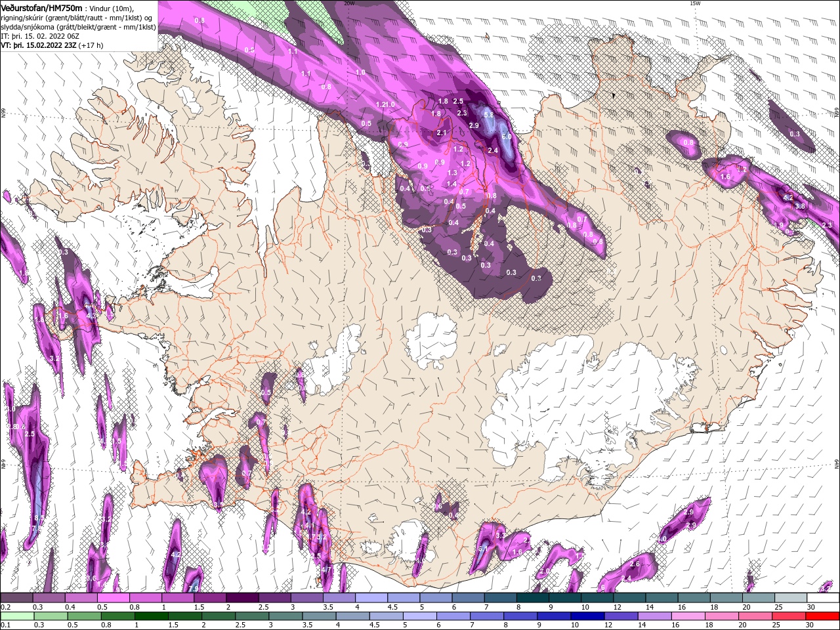
Task: Click the pale green first rain legend swatch
Action: pos(17,616)
